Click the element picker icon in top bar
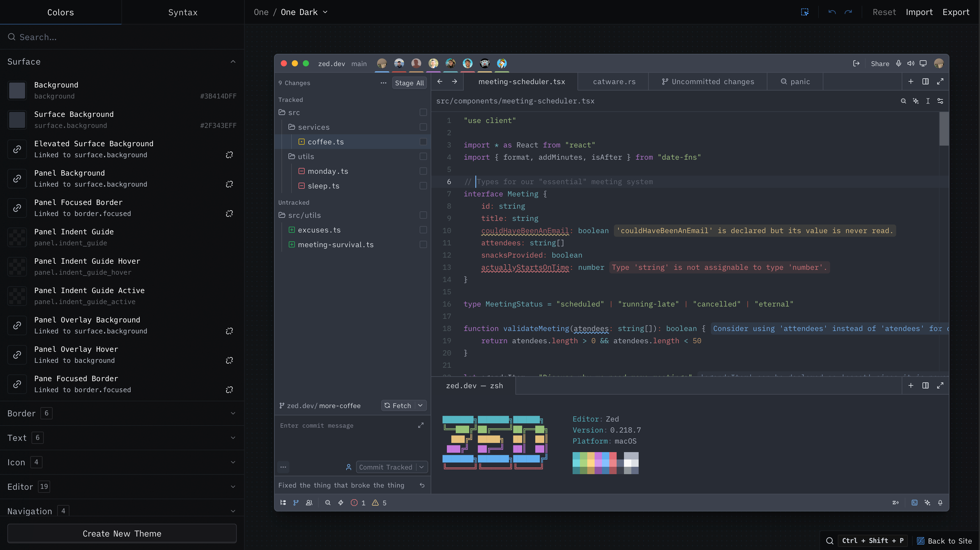The width and height of the screenshot is (980, 550). (x=805, y=12)
